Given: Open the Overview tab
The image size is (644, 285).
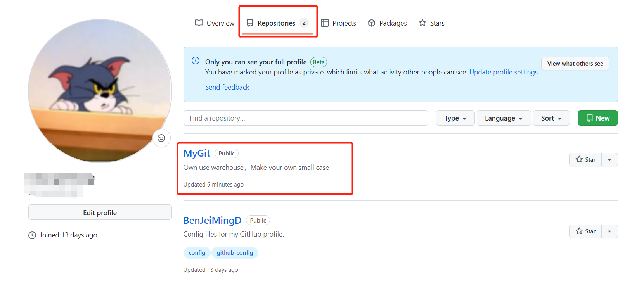Looking at the screenshot, I should pos(215,23).
